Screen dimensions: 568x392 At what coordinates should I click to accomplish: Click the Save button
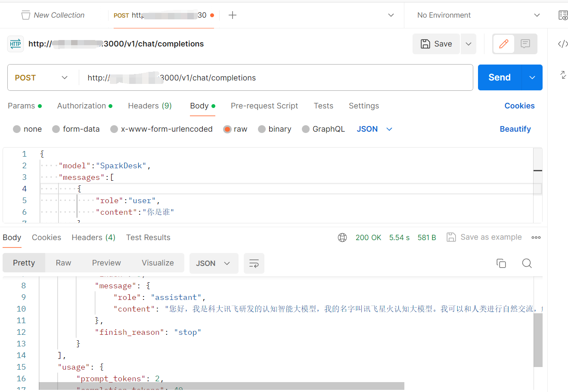(x=436, y=44)
